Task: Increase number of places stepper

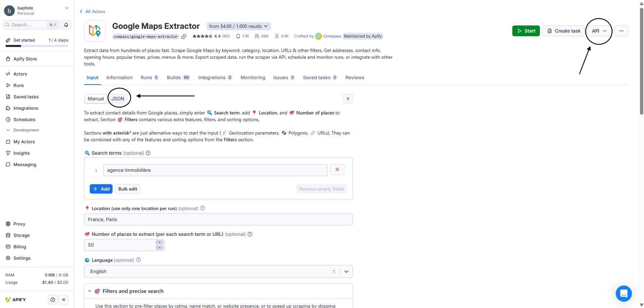Action: tap(160, 242)
